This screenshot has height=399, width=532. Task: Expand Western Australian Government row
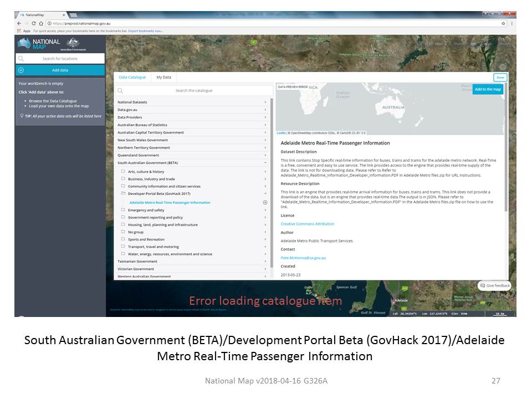click(192, 277)
